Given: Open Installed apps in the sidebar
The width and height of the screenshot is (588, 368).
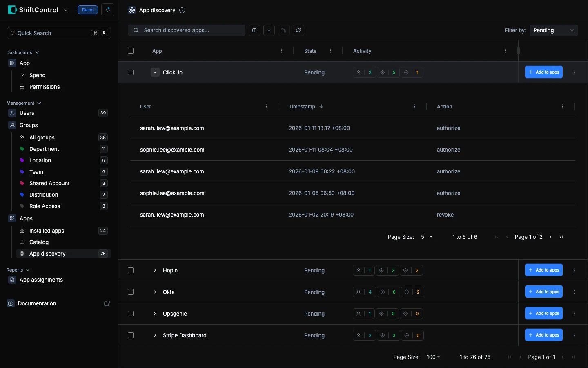Looking at the screenshot, I should [x=47, y=231].
